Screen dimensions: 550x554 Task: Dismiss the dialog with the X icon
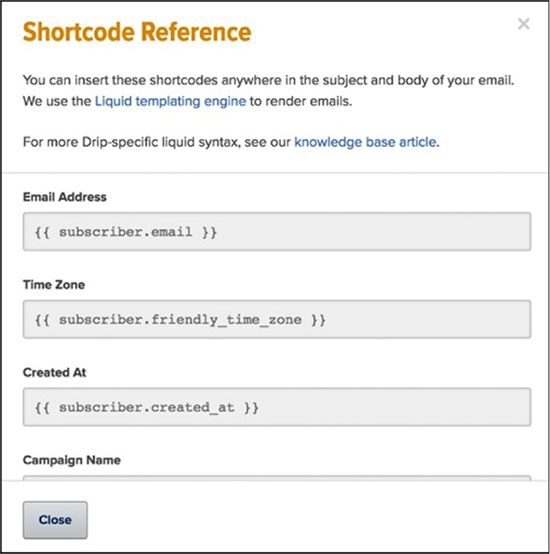coord(523,24)
